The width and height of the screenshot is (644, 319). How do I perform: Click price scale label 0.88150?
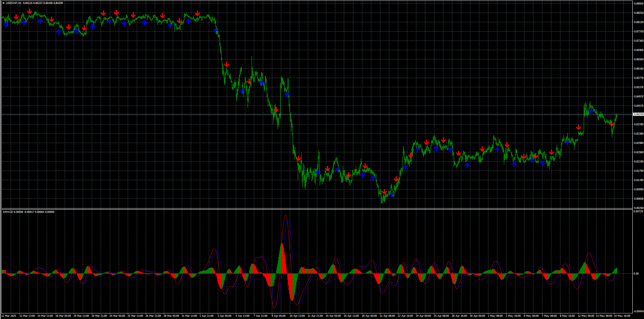pos(638,22)
